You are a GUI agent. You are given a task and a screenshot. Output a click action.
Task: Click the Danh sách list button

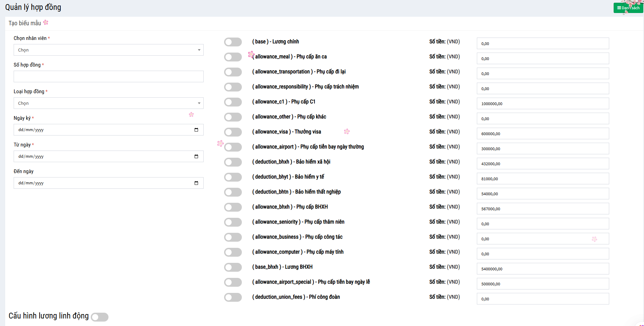[x=628, y=8]
